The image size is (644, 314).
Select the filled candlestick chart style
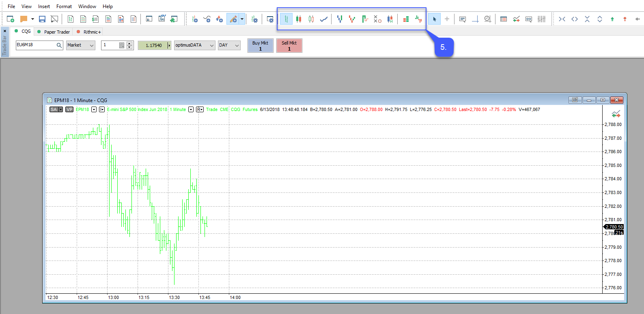click(x=299, y=19)
